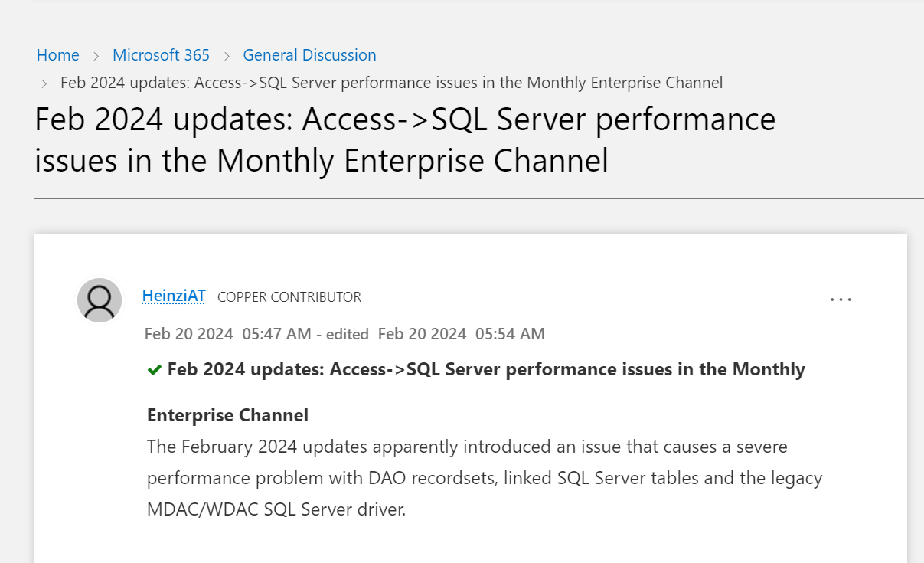Click the breadcrumb chevron after Home
924x563 pixels.
96,55
